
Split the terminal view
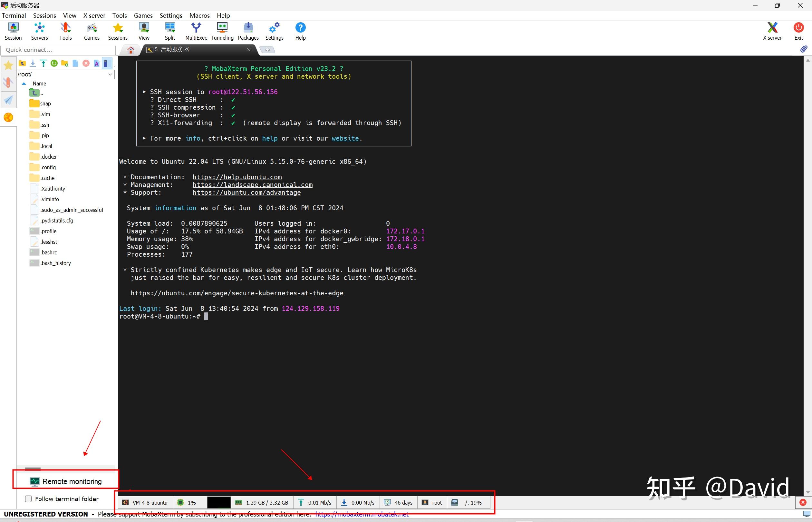(170, 31)
